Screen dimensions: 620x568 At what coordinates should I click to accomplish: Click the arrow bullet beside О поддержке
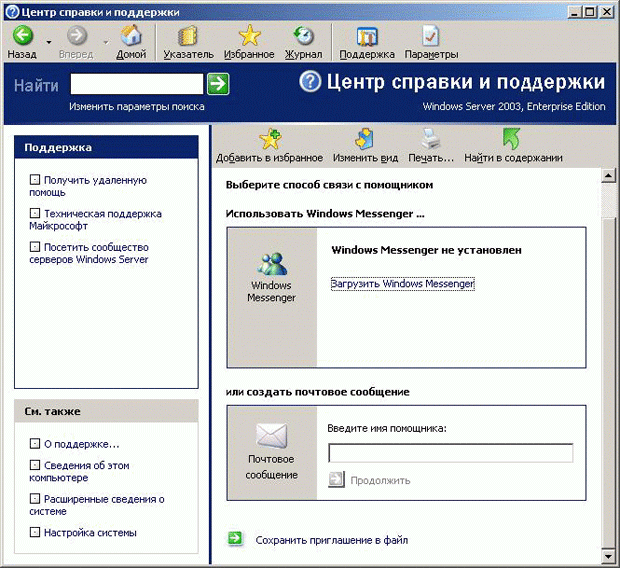tap(35, 444)
